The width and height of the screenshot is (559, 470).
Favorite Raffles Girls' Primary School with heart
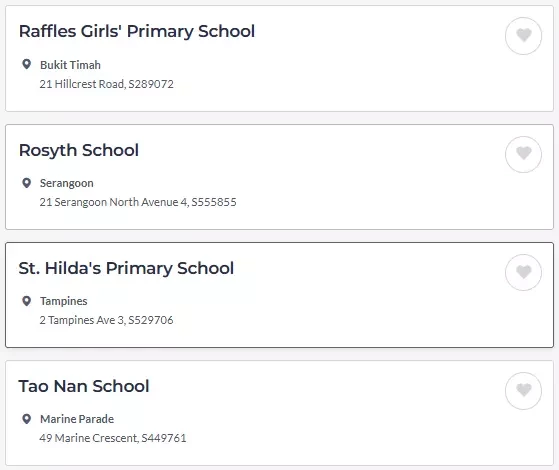click(523, 36)
